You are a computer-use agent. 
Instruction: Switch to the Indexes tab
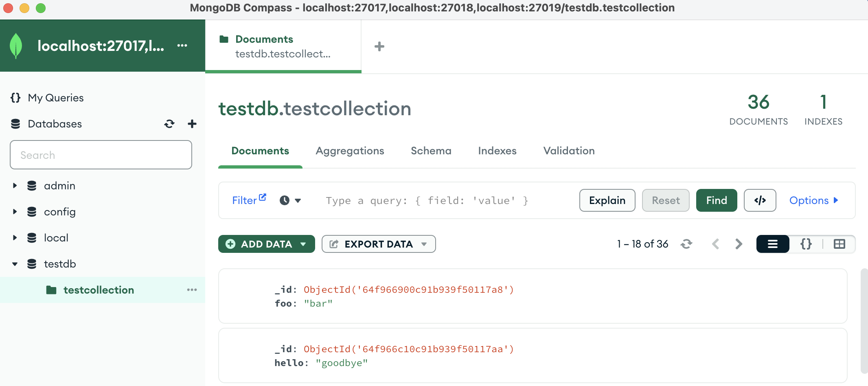[x=497, y=151]
